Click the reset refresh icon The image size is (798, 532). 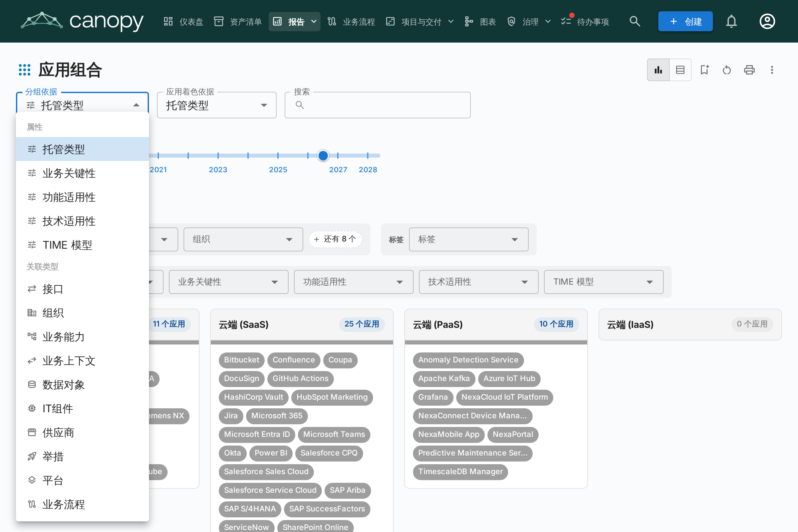pyautogui.click(x=727, y=70)
